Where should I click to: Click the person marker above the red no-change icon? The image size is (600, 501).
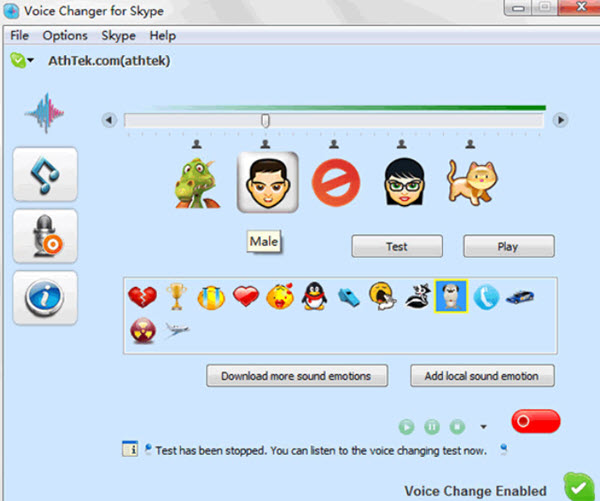point(334,144)
